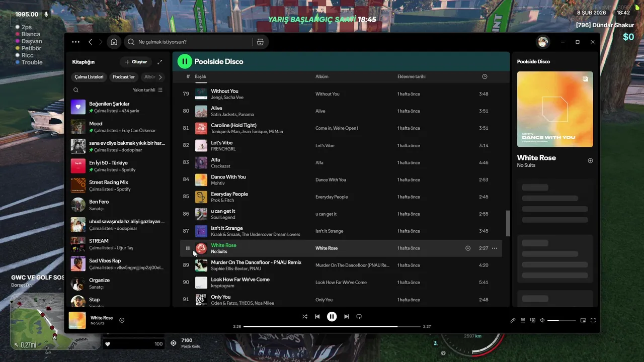This screenshot has height=362, width=644.
Task: Open the STREAM playlist
Action: [118, 244]
